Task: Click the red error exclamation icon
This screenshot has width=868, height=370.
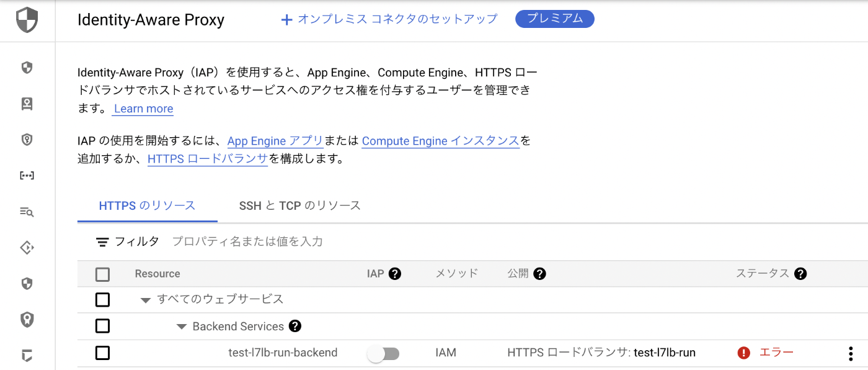Action: [744, 353]
